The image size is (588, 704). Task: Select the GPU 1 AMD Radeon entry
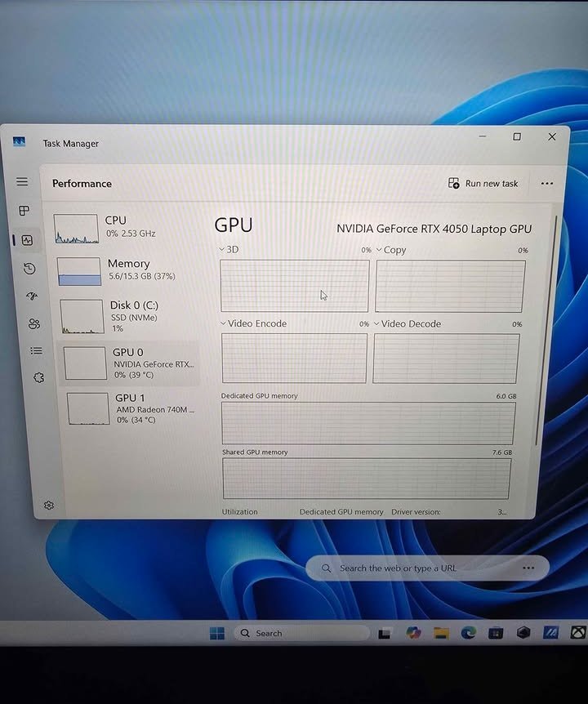(x=132, y=408)
